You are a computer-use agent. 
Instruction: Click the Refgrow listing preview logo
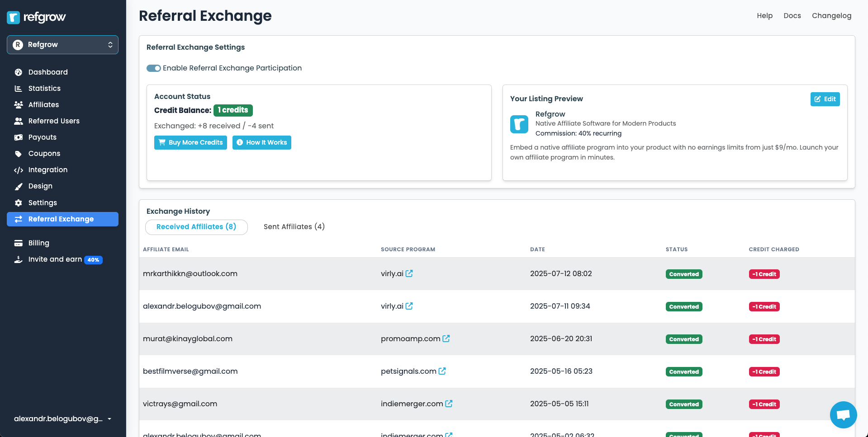(519, 124)
